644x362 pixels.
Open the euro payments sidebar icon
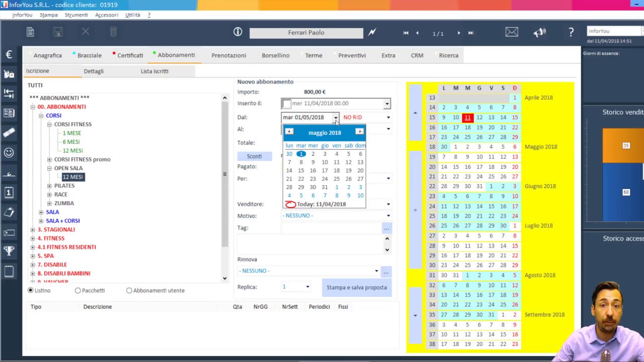pyautogui.click(x=9, y=54)
